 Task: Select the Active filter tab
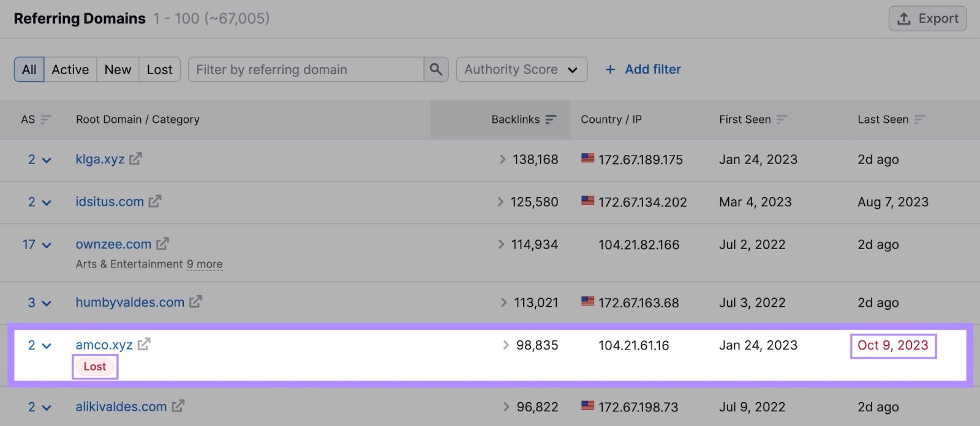pyautogui.click(x=70, y=70)
